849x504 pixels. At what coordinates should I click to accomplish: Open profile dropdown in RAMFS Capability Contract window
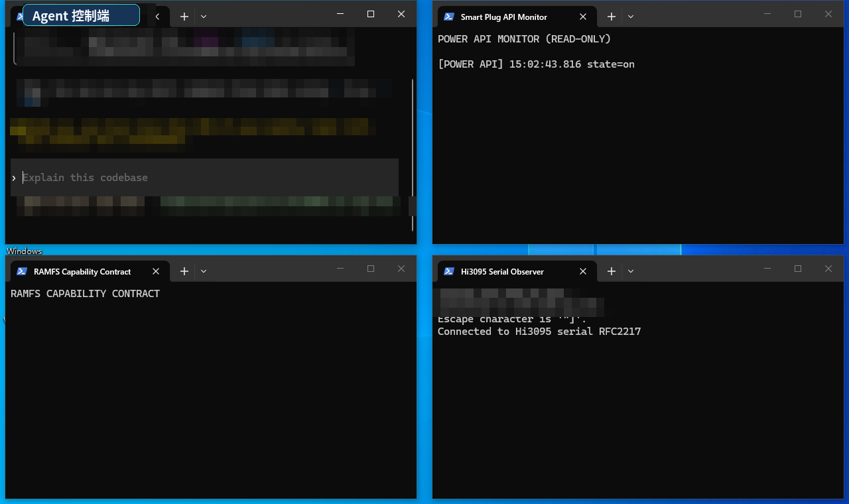point(204,271)
